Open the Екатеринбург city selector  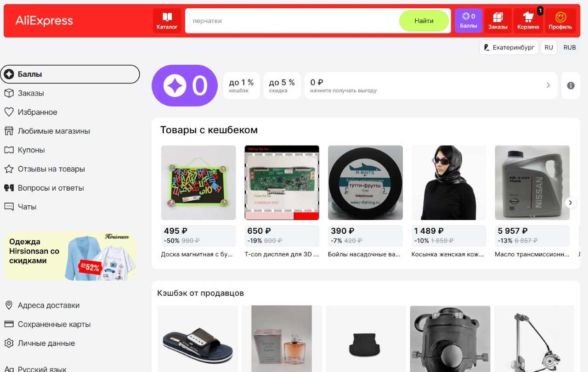(x=509, y=47)
